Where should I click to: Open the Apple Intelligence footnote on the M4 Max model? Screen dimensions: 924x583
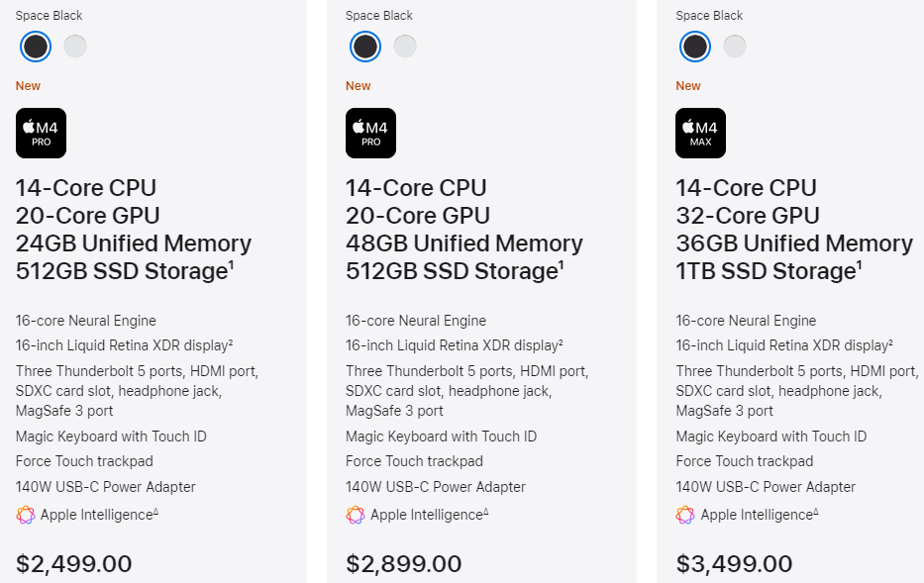pos(816,511)
